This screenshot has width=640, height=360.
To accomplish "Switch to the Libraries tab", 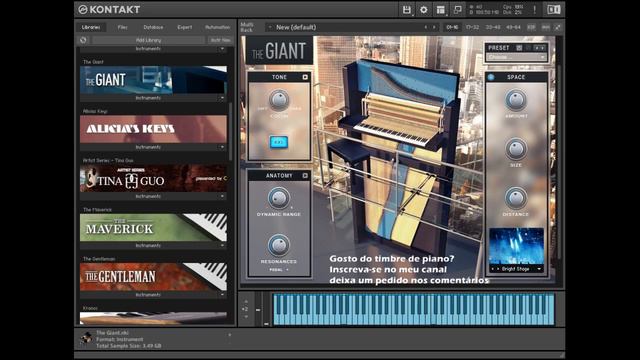I will click(x=91, y=27).
